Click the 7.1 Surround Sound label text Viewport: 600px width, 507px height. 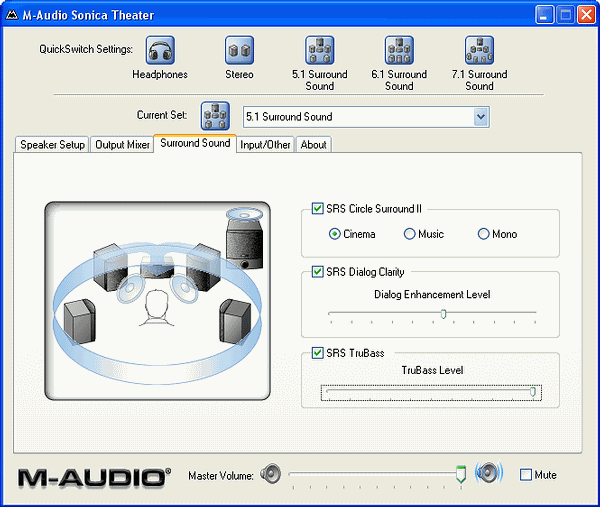479,80
